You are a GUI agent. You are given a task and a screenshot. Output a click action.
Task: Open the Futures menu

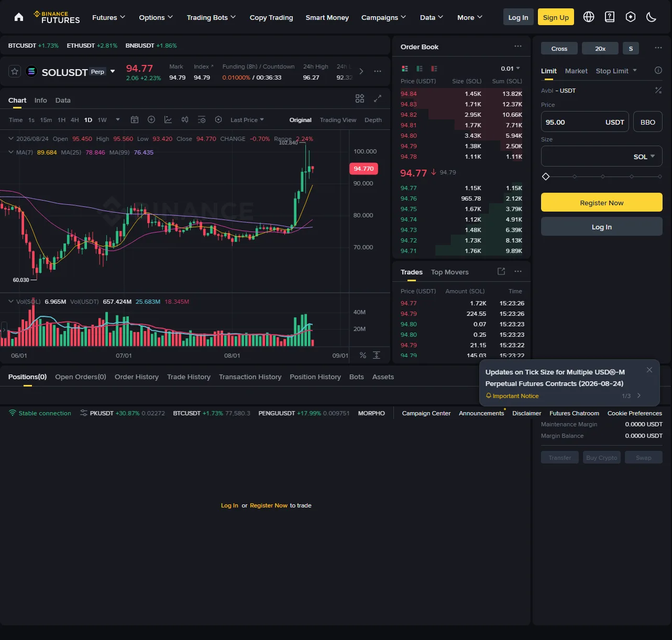click(108, 17)
